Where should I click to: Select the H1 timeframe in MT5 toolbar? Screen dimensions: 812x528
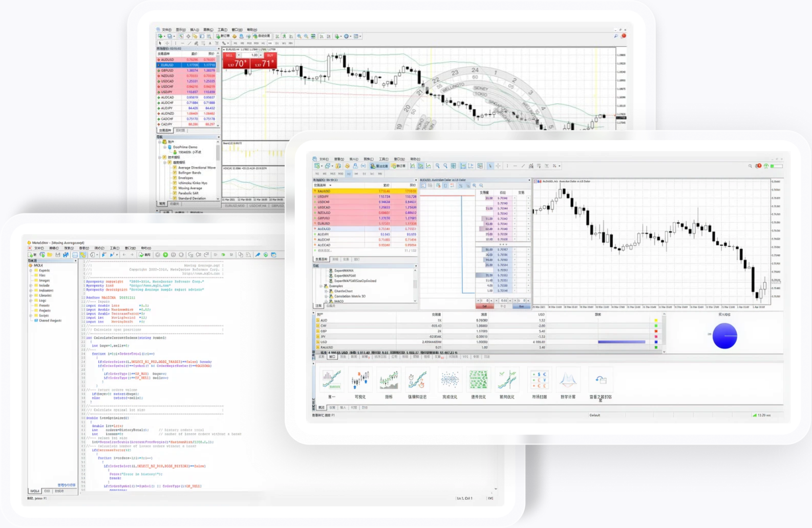coord(349,174)
